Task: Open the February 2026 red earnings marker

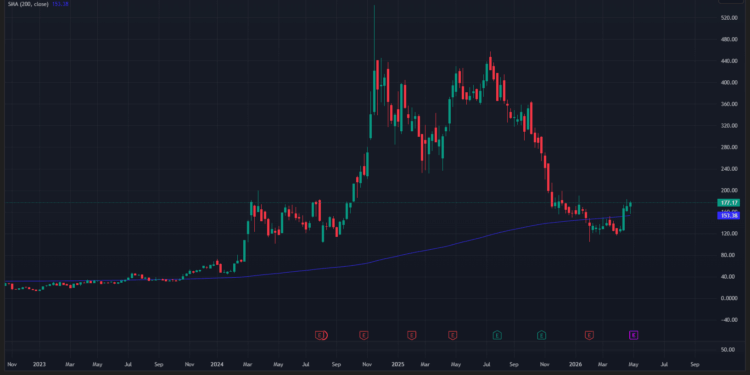Action: (589, 335)
